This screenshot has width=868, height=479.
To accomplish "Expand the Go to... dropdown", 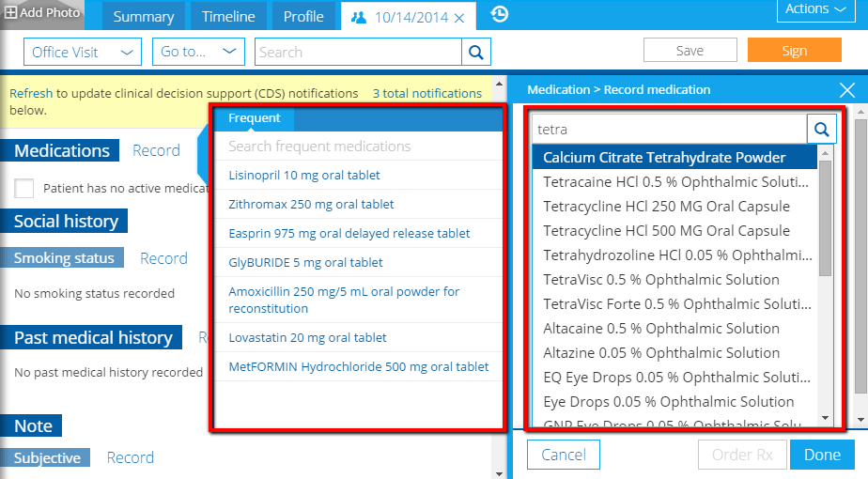I will 198,52.
